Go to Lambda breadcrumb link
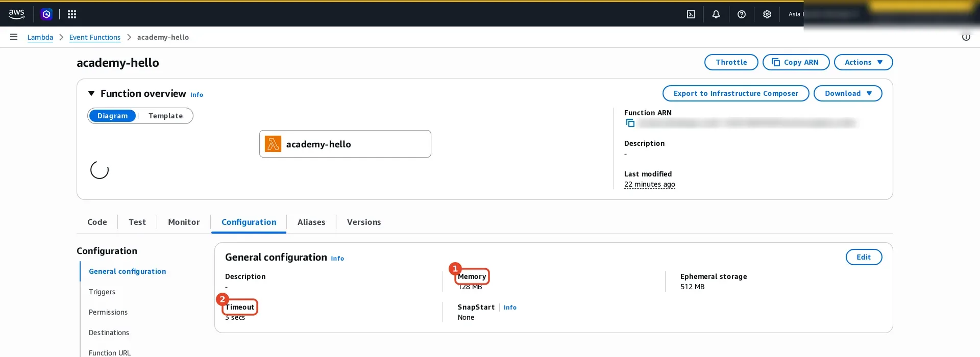 (40, 37)
